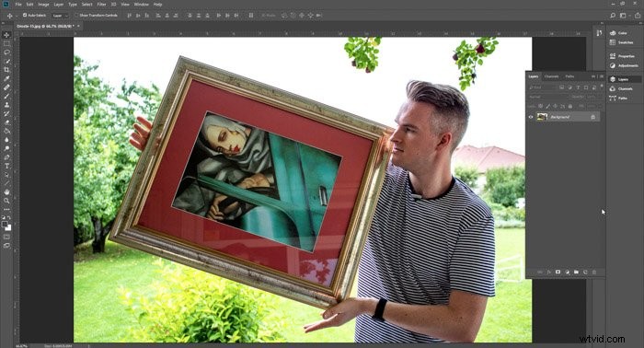Screen dimensions: 644x348
Task: Open the Filter menu
Action: pyautogui.click(x=101, y=5)
